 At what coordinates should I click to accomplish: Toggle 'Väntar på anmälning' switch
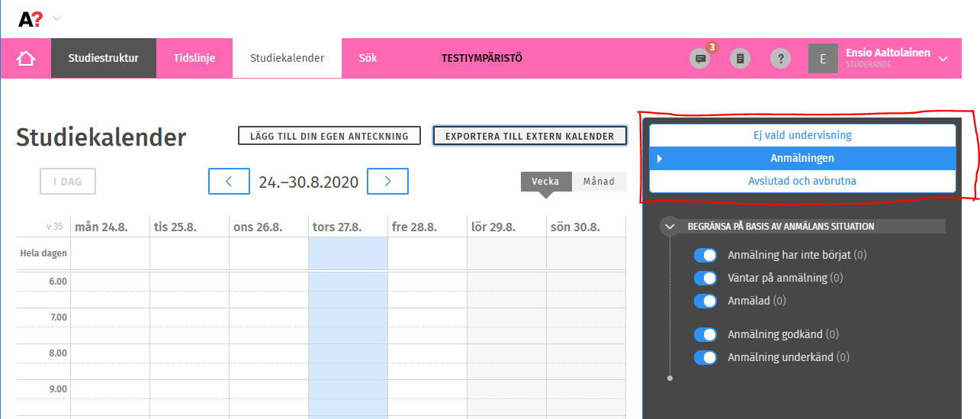pyautogui.click(x=705, y=278)
